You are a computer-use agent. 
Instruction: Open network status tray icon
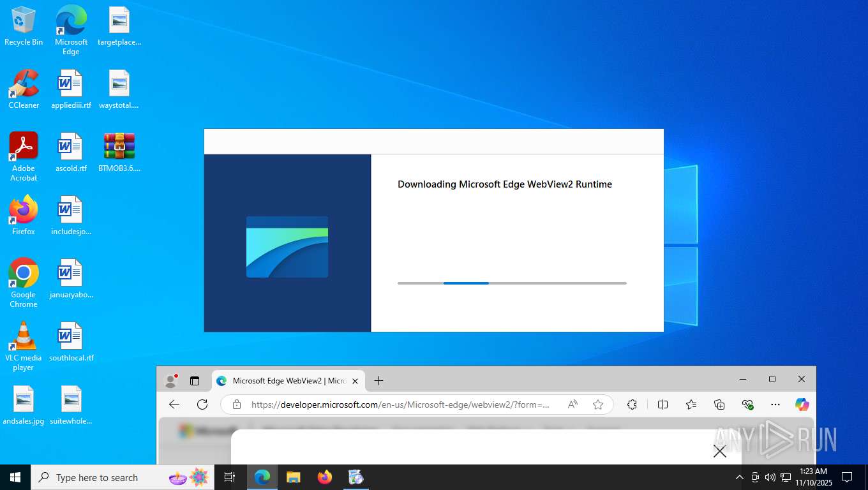click(786, 477)
